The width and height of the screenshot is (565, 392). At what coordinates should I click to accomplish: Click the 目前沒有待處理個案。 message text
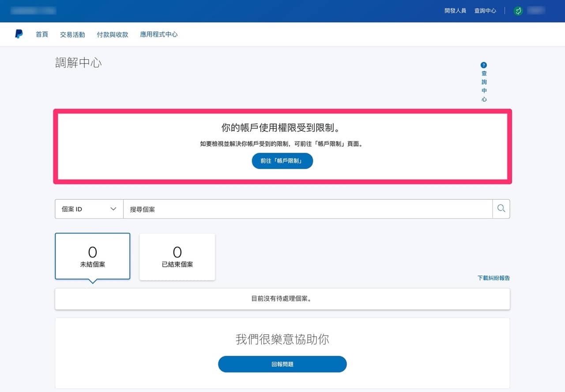(x=282, y=299)
